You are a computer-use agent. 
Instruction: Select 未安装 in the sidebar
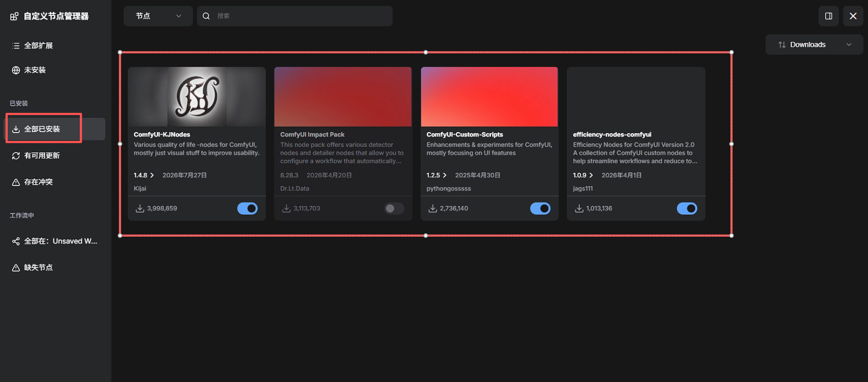pyautogui.click(x=56, y=70)
